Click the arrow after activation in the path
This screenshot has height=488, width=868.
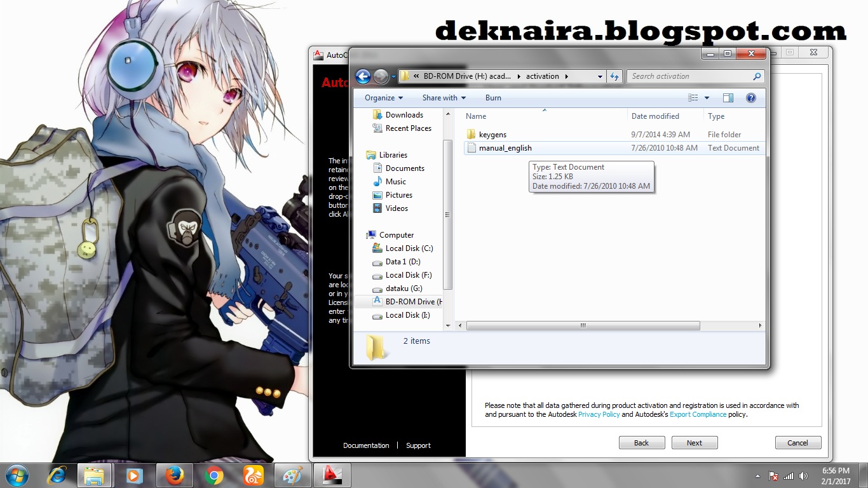[x=567, y=76]
